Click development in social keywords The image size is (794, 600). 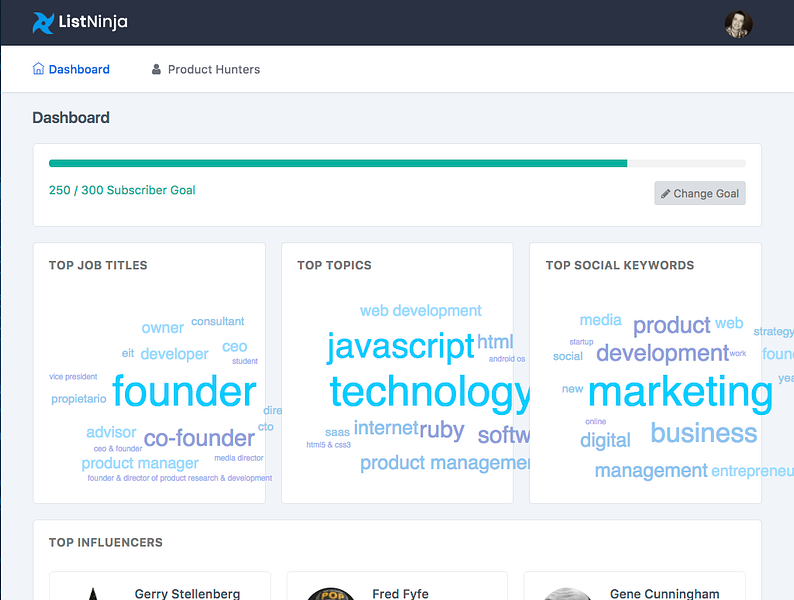click(x=662, y=353)
